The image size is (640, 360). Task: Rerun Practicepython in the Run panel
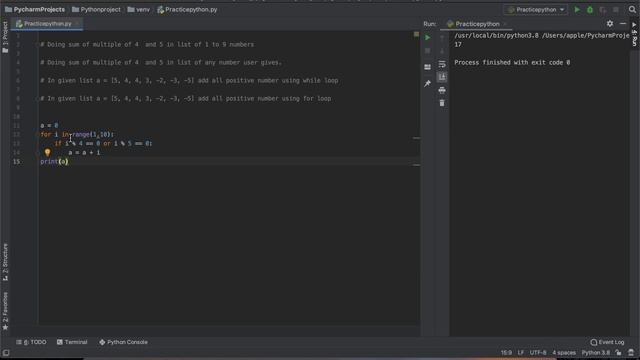[427, 38]
